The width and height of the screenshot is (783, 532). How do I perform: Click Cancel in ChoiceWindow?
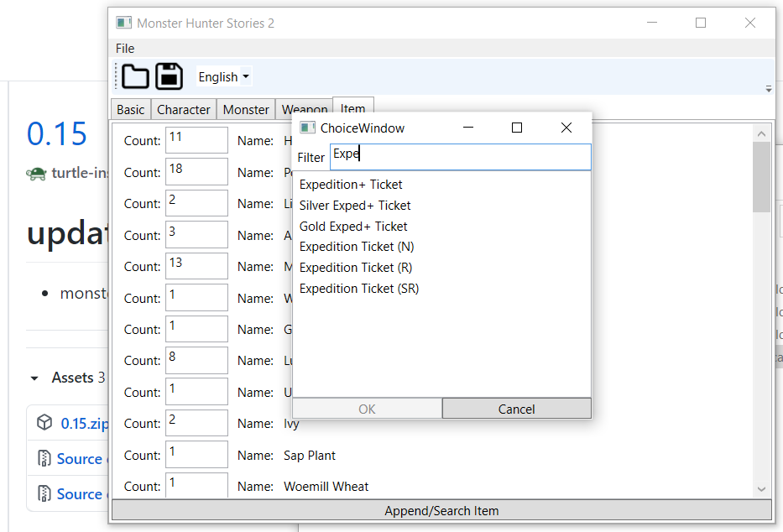[x=516, y=409]
